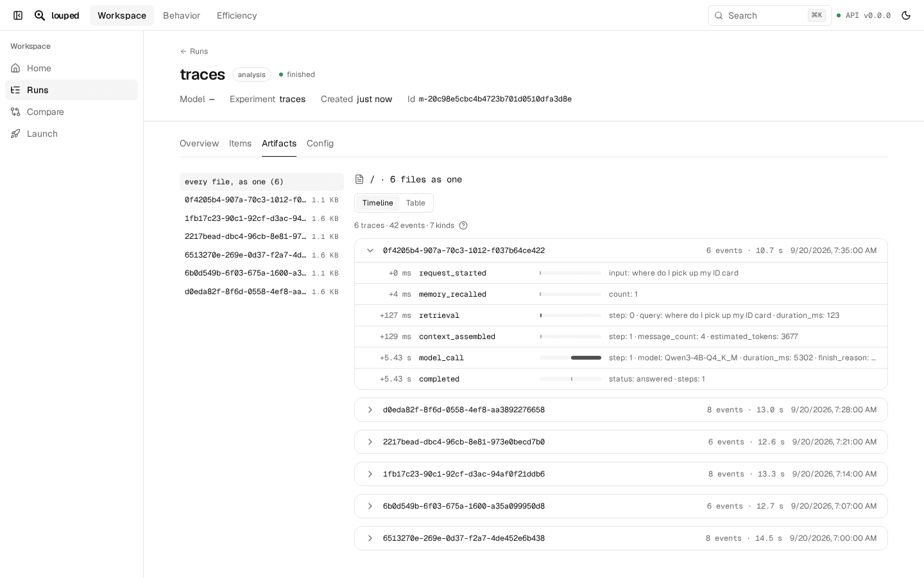
Task: Select Workspace in top navigation
Action: click(x=122, y=15)
